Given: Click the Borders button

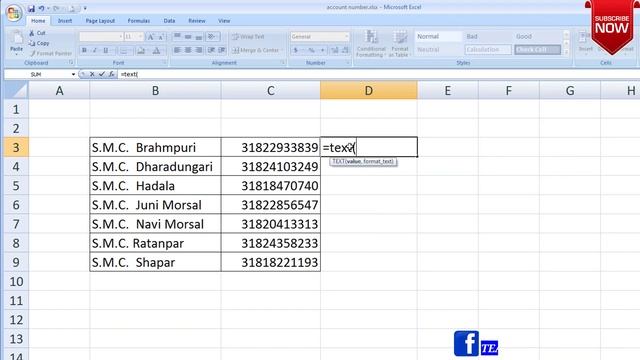Looking at the screenshot, I should [124, 51].
